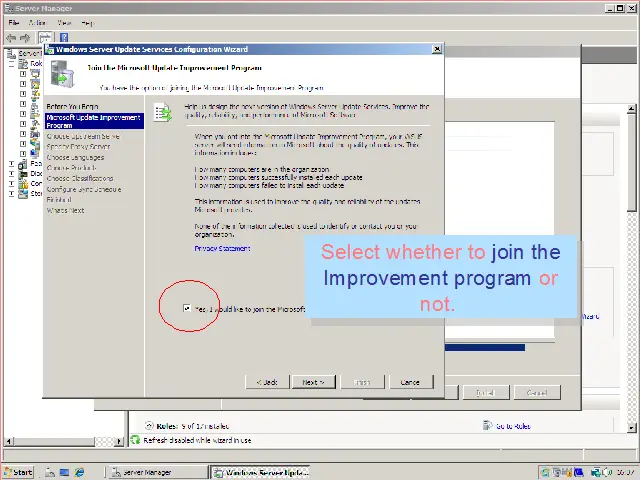The height and width of the screenshot is (480, 640).
Task: Open the Action menu
Action: [x=37, y=22]
